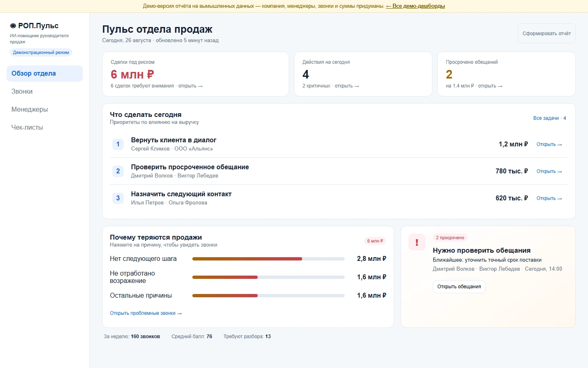This screenshot has width=588, height=368.
Task: Open all tasks via Все задачи · 4
Action: tap(550, 118)
